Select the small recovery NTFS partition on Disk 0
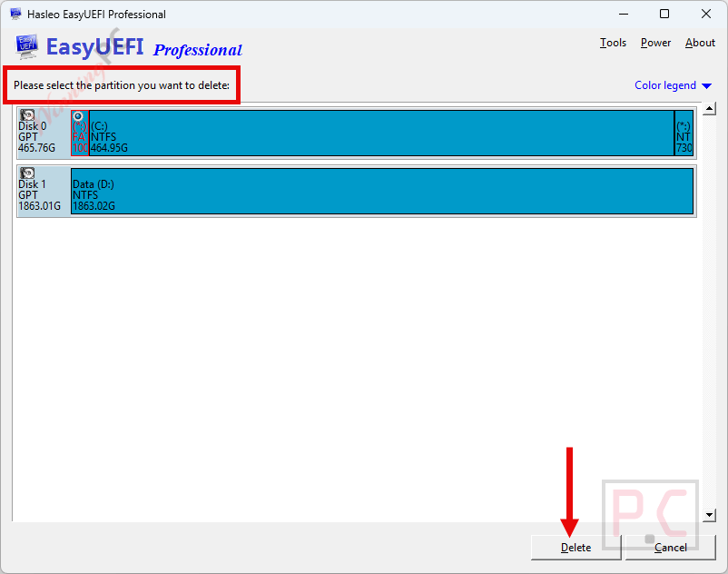728x574 pixels. pyautogui.click(x=684, y=133)
